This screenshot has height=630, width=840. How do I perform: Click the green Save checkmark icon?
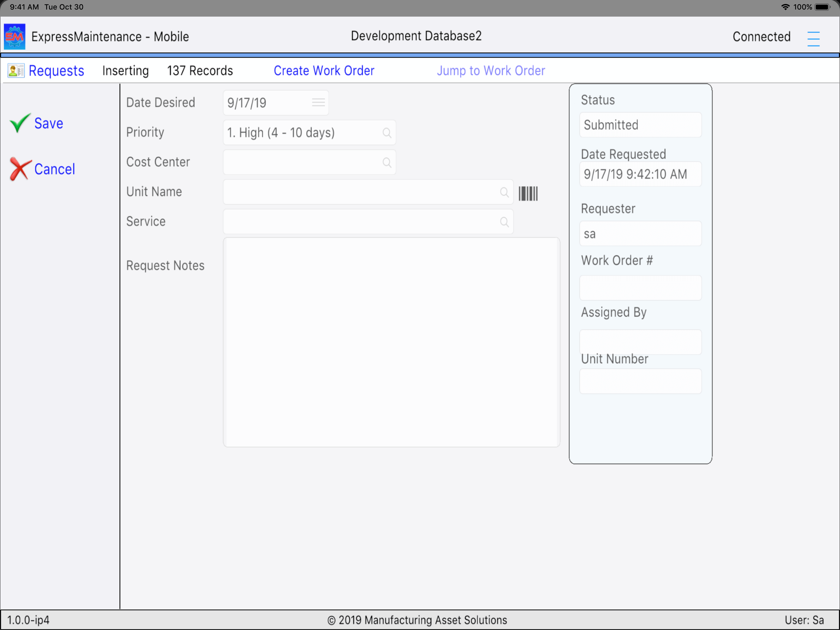(x=20, y=123)
